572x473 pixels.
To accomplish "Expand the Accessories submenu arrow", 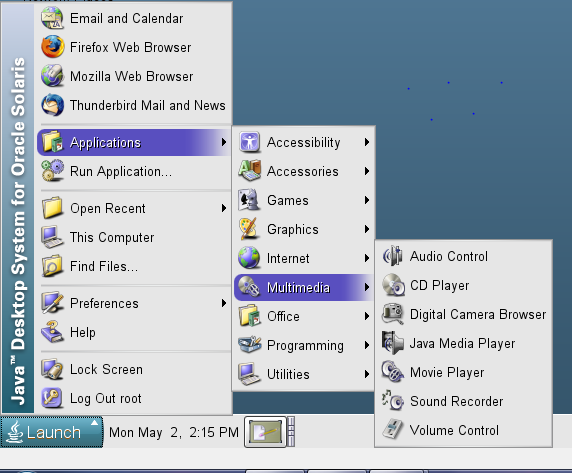I will (367, 171).
